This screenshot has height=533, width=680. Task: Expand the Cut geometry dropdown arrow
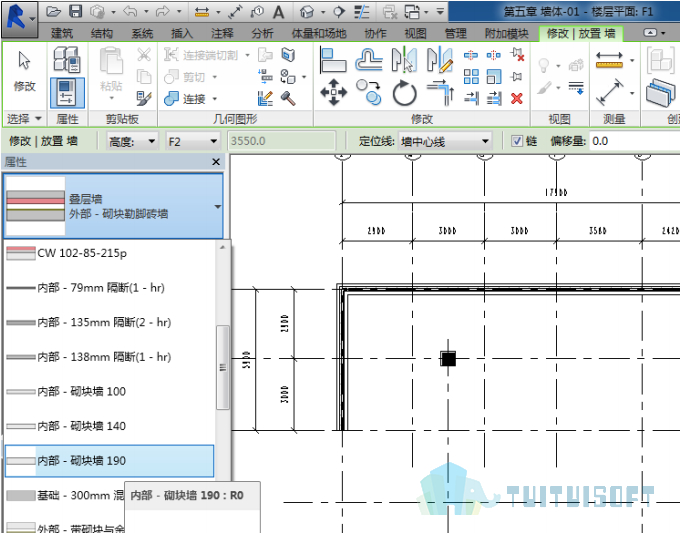coord(215,77)
